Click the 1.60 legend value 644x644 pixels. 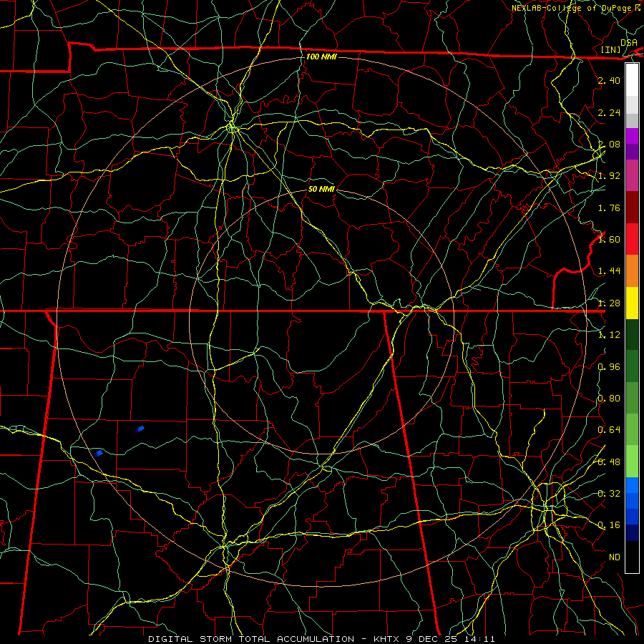609,240
